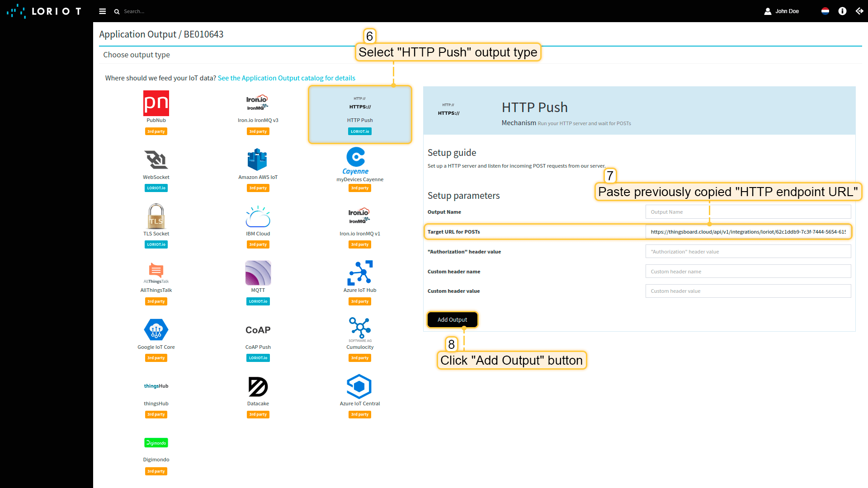Choose the Google IoT Core icon
This screenshot has height=488, width=868.
(x=156, y=330)
